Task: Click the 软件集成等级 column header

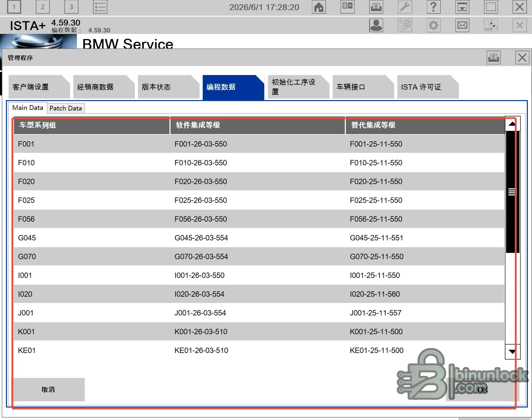Action: tap(258, 125)
